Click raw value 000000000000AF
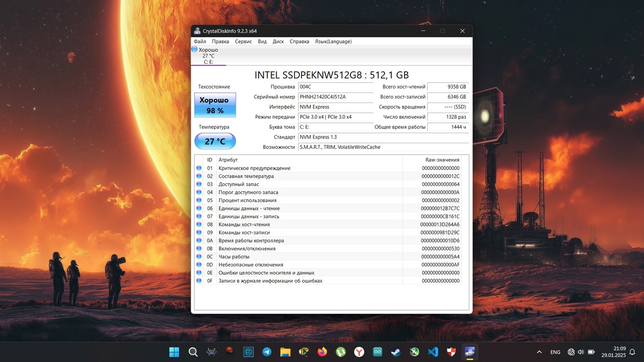 (x=440, y=264)
